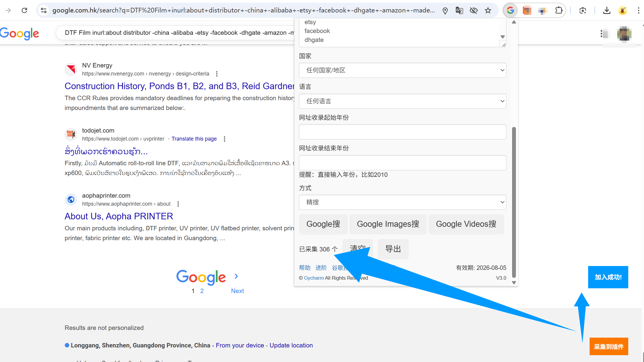Open the Google search extension icon
Screen dimensions: 644x362
tap(510, 10)
